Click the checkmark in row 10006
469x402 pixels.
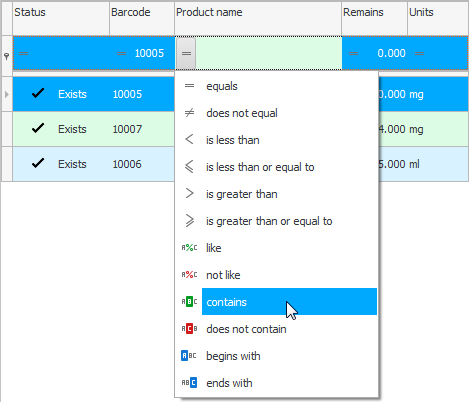click(38, 163)
